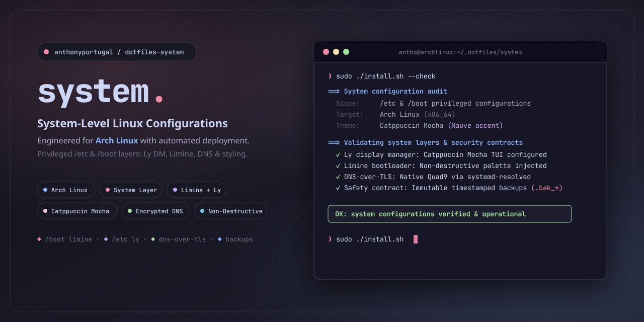Click the terminal title antho@archlinux:~/.dotfiles/system
The image size is (644, 322).
pyautogui.click(x=460, y=52)
